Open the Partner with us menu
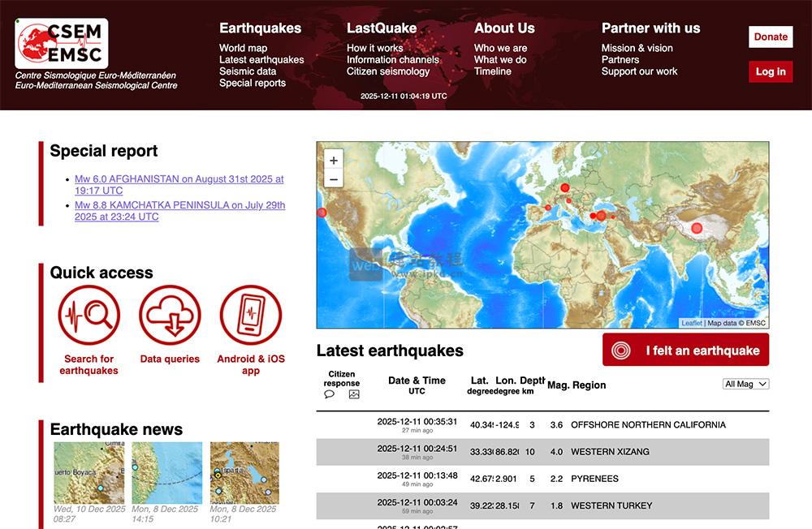 650,28
